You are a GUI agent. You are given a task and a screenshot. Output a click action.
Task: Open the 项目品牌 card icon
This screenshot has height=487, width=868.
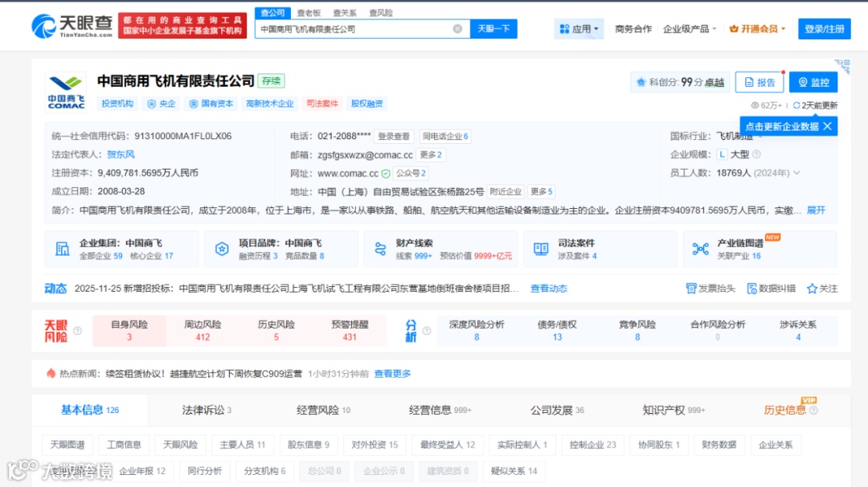point(222,249)
